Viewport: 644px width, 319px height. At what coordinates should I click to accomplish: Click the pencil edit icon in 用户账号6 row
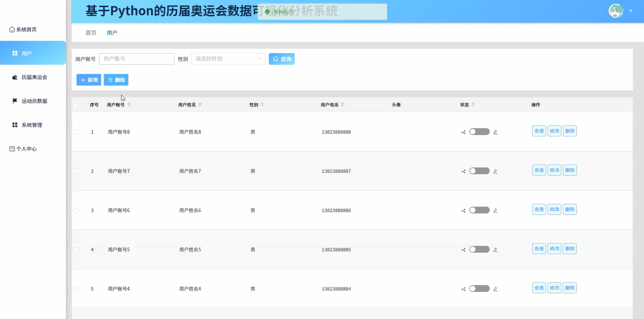point(495,211)
